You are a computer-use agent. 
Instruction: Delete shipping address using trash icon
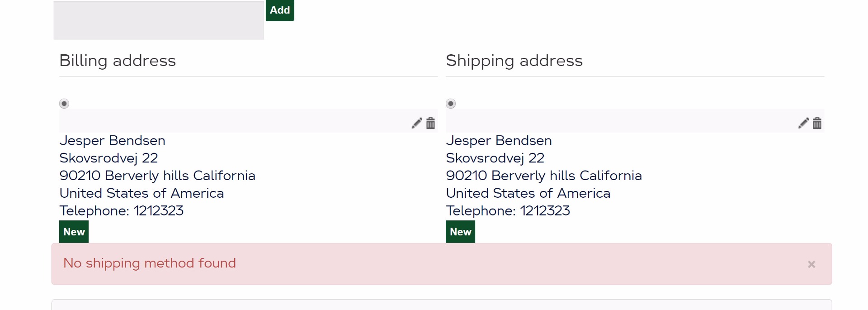click(x=817, y=123)
